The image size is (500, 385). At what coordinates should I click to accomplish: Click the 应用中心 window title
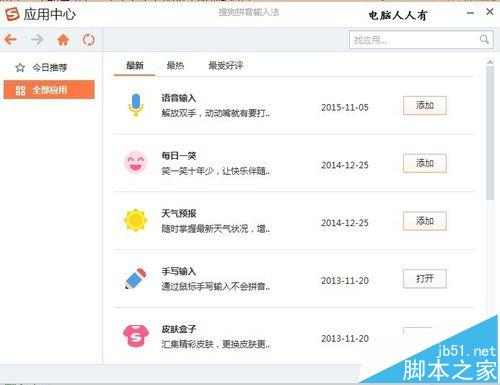50,14
